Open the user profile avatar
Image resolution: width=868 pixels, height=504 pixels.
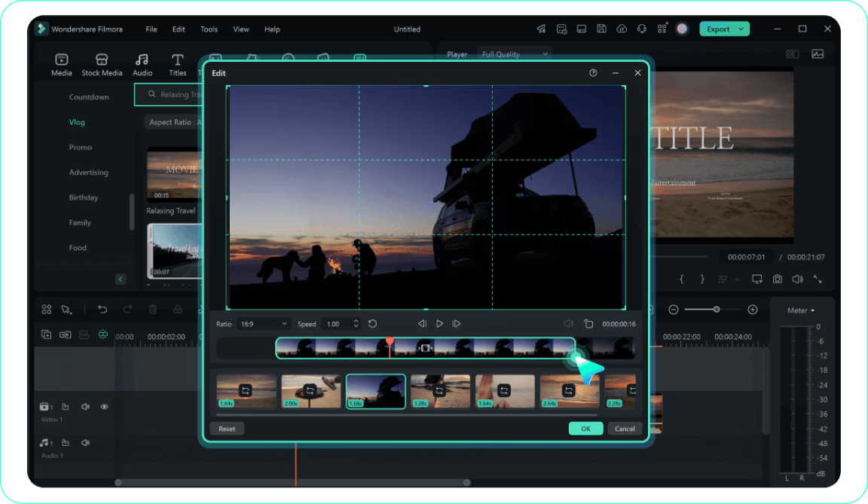click(682, 29)
